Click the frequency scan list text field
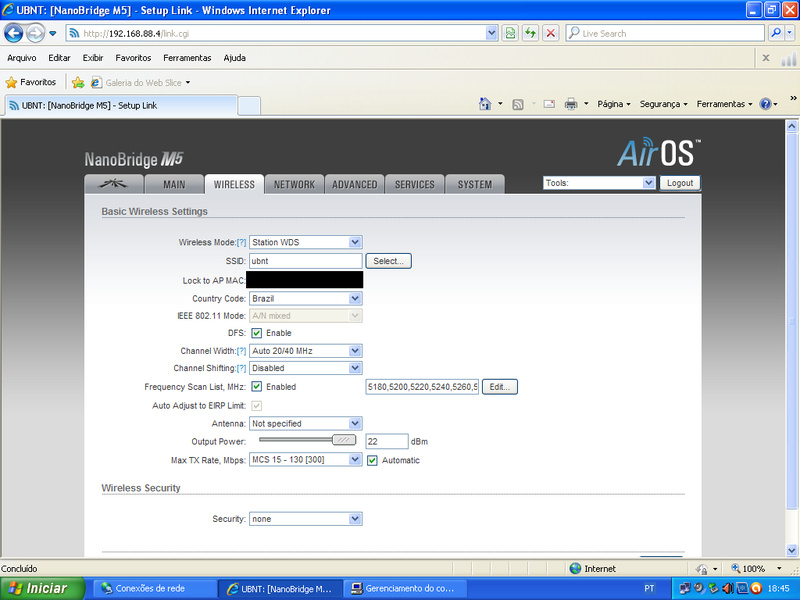The image size is (800, 600). click(x=422, y=387)
